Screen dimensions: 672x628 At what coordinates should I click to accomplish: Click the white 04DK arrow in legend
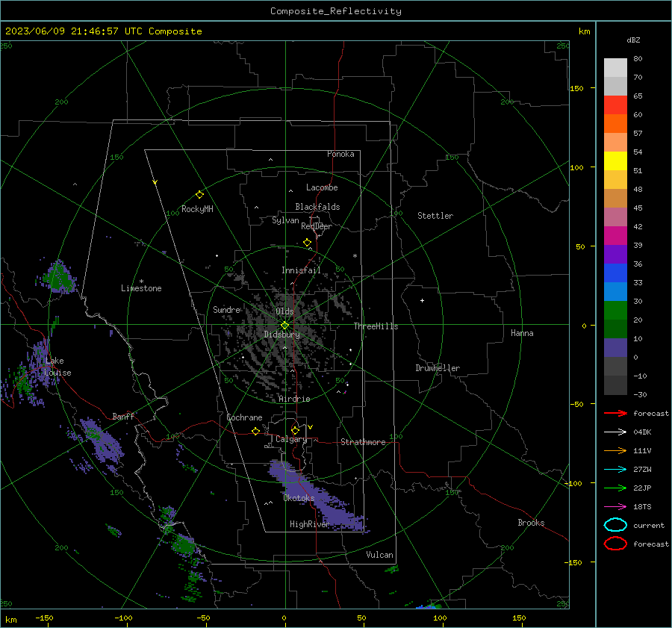point(615,432)
